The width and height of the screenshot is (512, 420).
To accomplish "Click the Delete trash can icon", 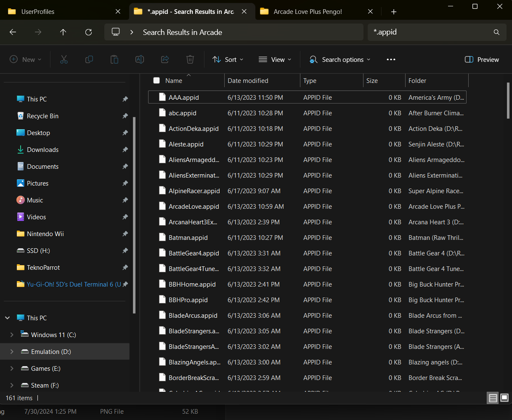I will coord(190,59).
